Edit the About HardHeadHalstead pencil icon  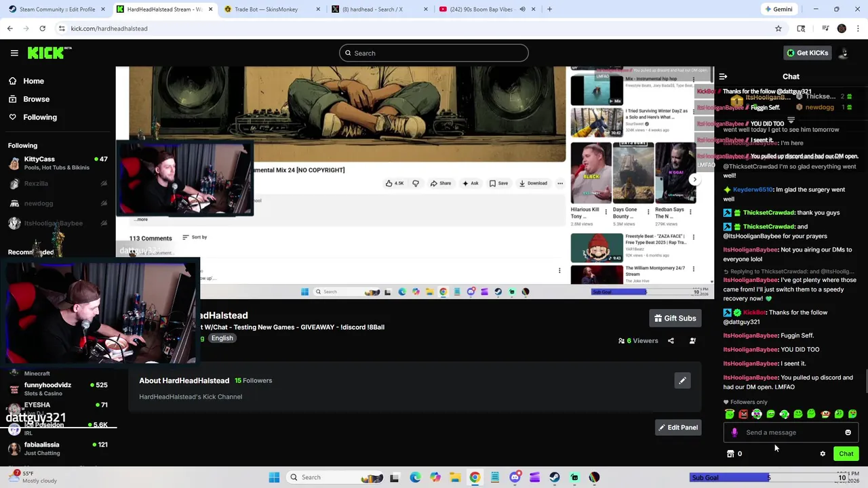pos(682,381)
